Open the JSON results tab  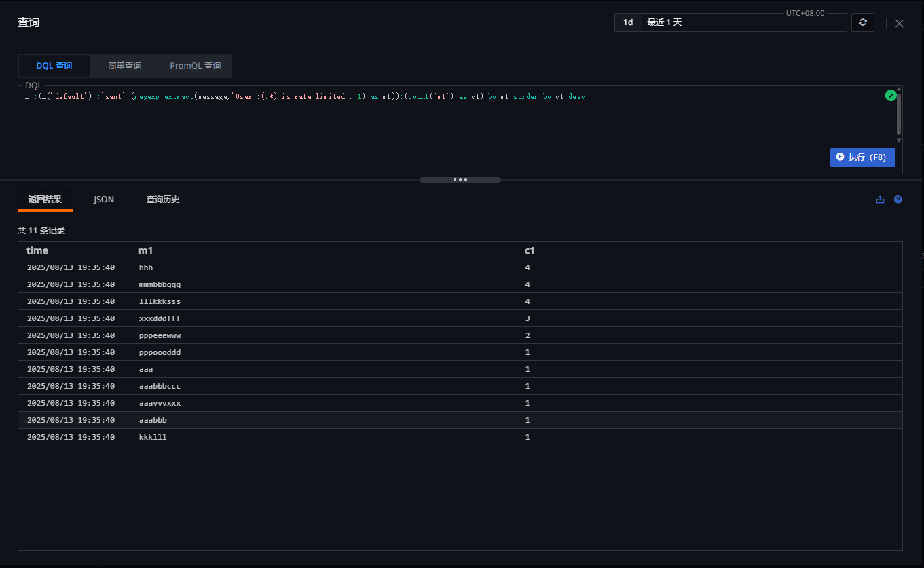point(104,200)
